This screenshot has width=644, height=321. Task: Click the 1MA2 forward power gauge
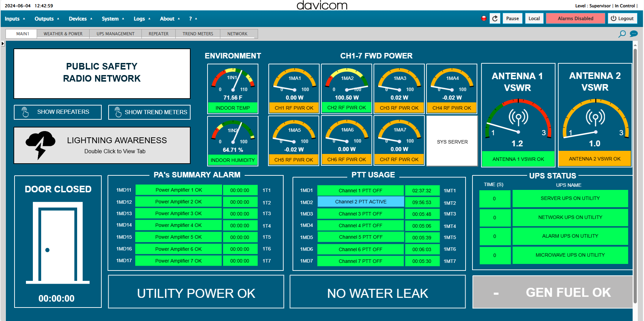point(347,80)
